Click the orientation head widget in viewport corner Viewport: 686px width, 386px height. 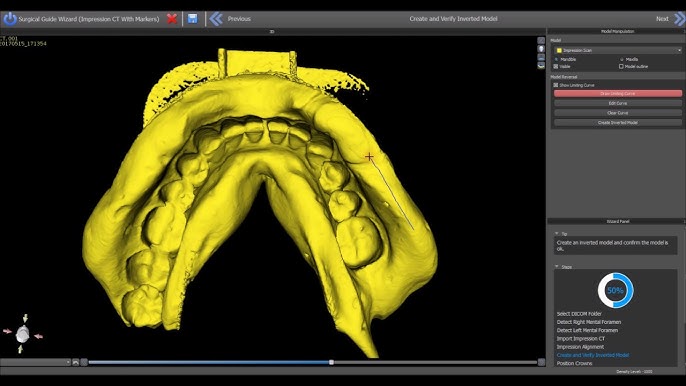click(22, 334)
